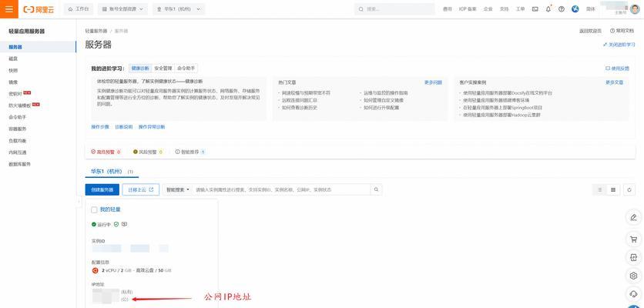The height and width of the screenshot is (308, 644).
Task: Click the 智能推荐 info icon
Action: point(178,152)
